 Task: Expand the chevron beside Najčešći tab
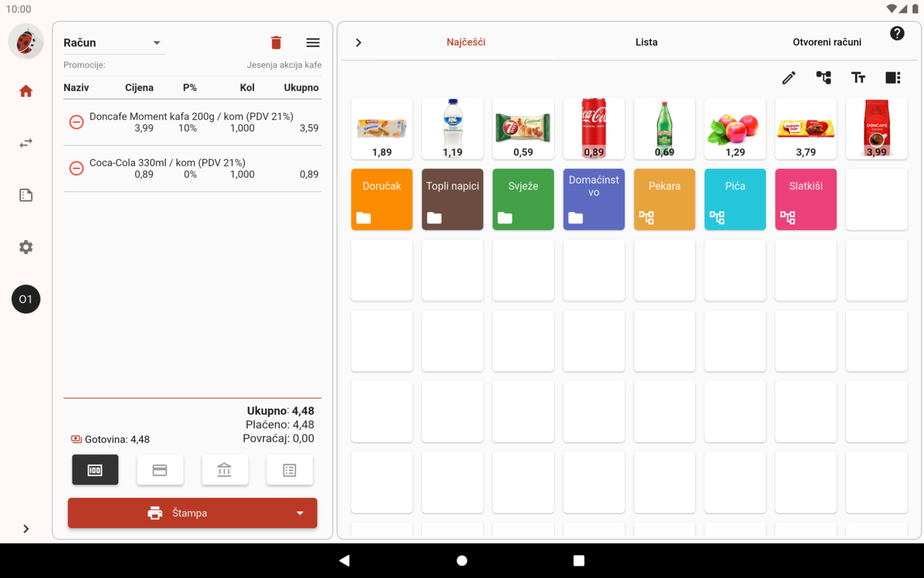(x=359, y=43)
